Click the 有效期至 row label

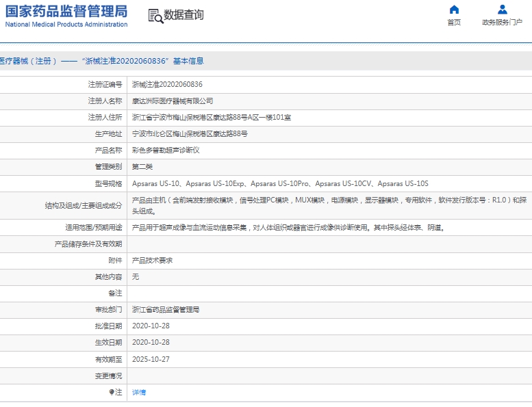click(109, 359)
